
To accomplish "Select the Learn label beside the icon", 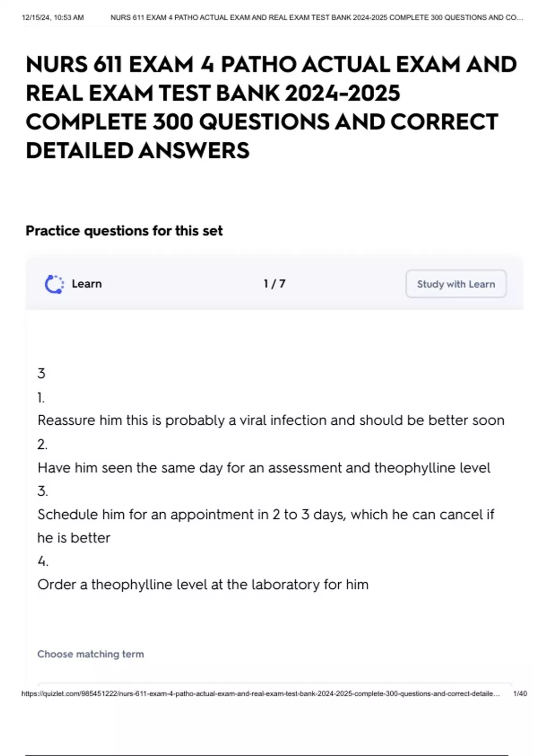I will point(87,284).
